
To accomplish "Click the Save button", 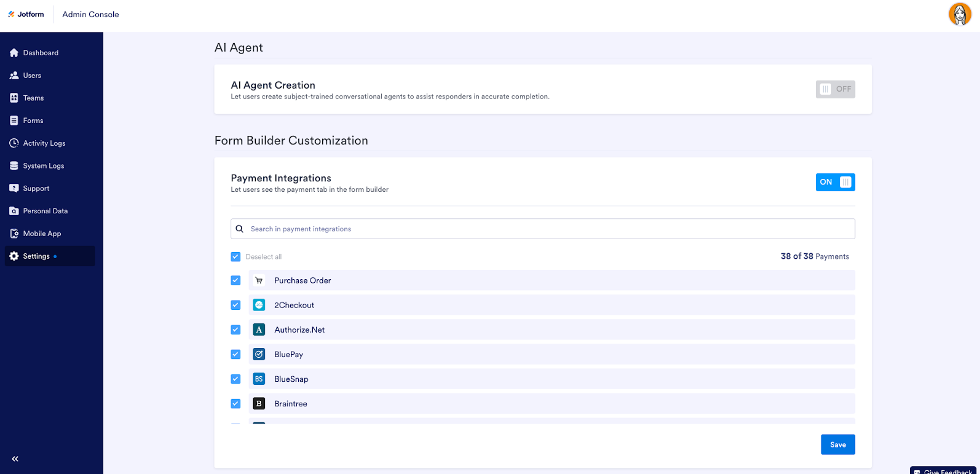I will (x=837, y=444).
